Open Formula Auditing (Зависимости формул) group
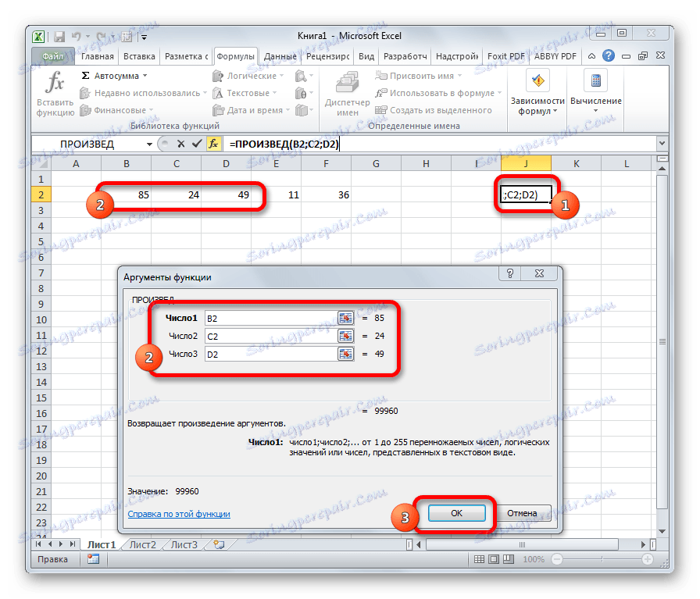Image resolution: width=700 pixels, height=599 pixels. pyautogui.click(x=537, y=93)
